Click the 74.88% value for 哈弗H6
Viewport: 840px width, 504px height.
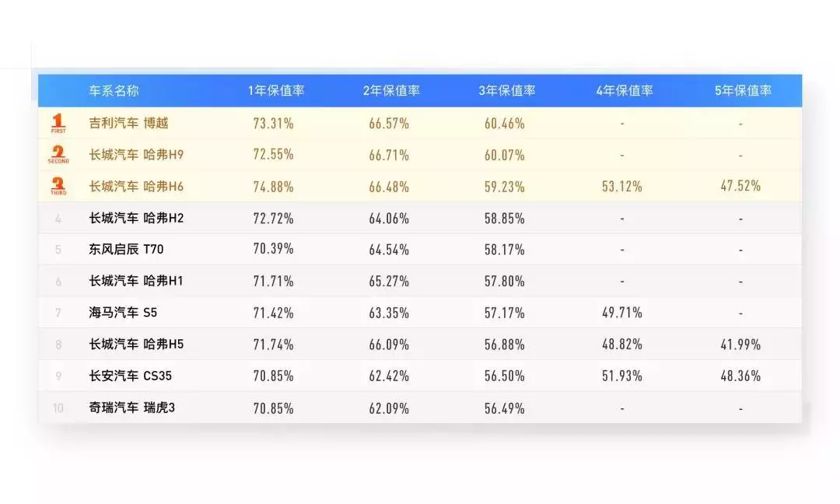coord(273,187)
